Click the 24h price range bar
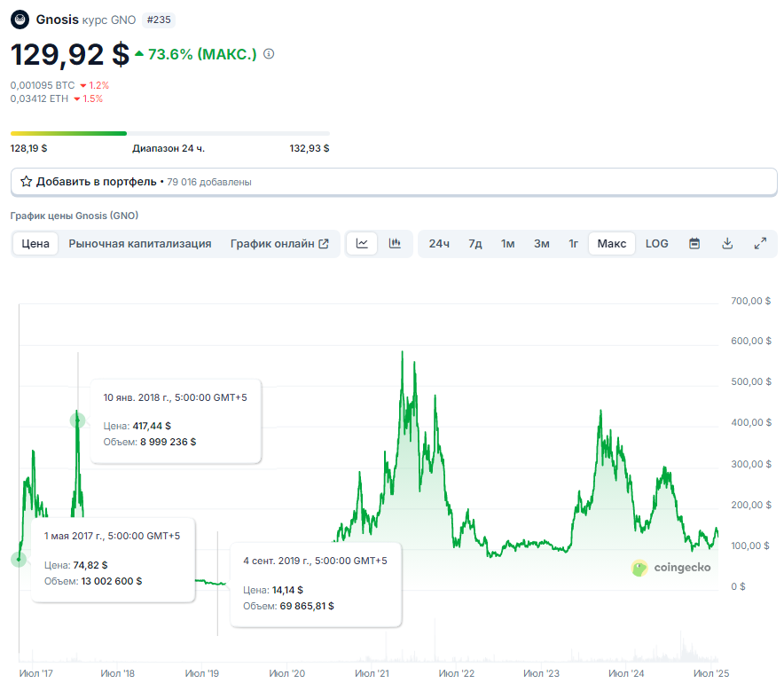Screen dimensions: 784x683 169,134
